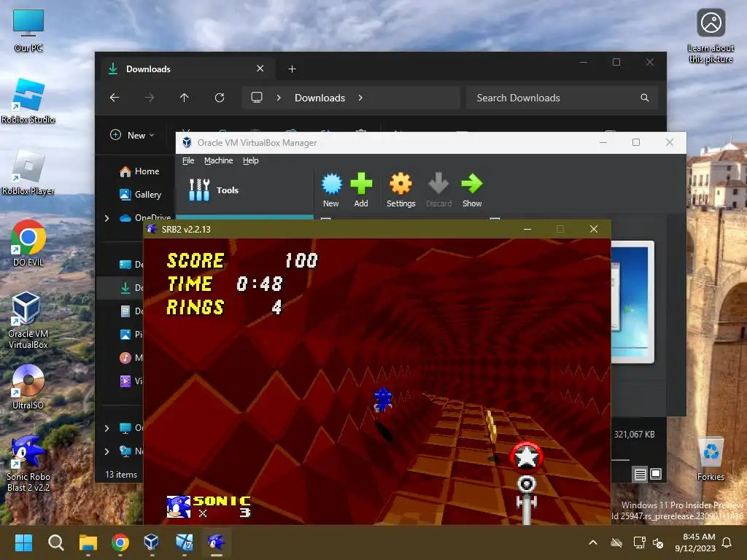The image size is (747, 560).
Task: Open VirtualBox machine Settings gear
Action: click(400, 190)
